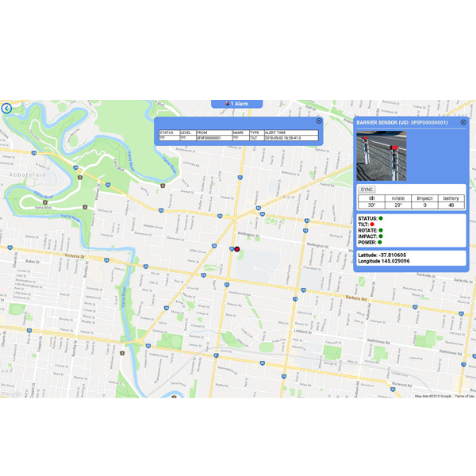Viewport: 476px width, 476px height.
Task: Click the NAME column header in the alarm table
Action: point(241,132)
